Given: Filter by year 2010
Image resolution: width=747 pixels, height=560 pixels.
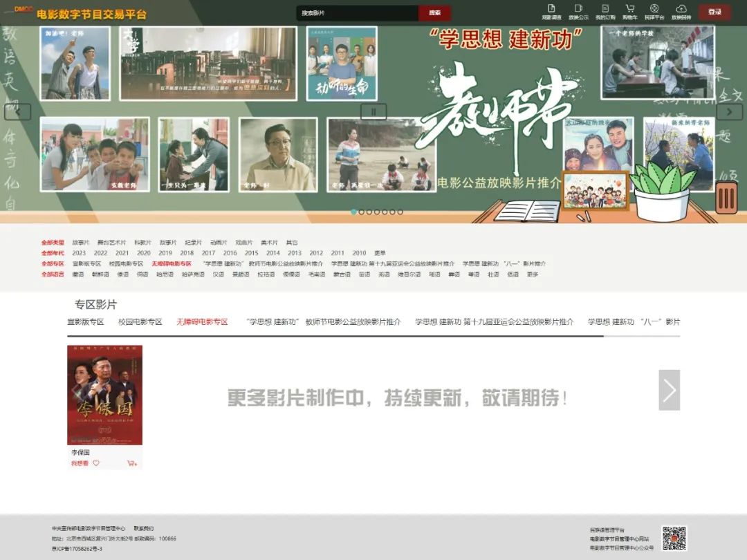Looking at the screenshot, I should coord(359,253).
